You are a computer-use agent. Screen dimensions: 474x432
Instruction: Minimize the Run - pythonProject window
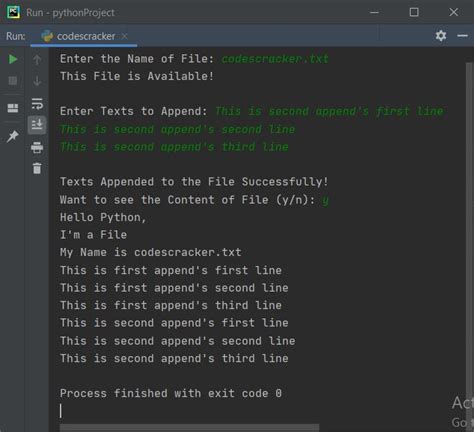(x=375, y=13)
